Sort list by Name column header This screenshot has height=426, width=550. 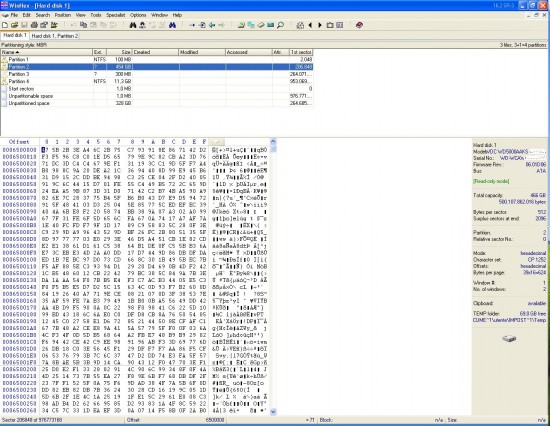(46, 52)
